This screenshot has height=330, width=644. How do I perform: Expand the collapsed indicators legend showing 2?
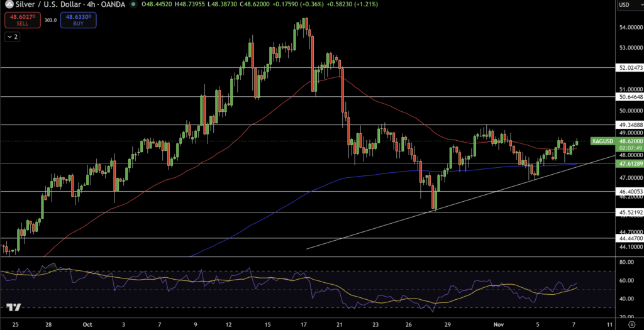click(x=12, y=37)
